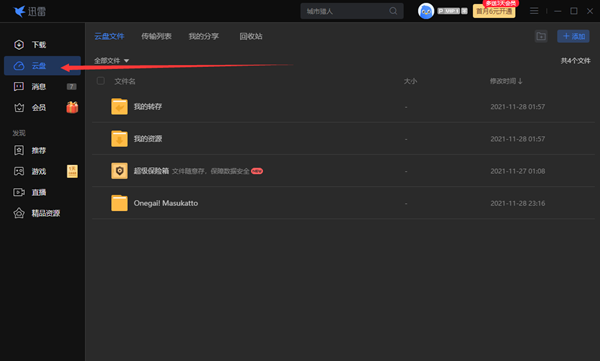Click the new folder icon button
Screen dimensions: 600x361
click(541, 36)
